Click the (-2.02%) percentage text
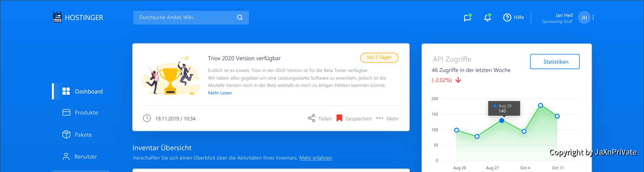This screenshot has height=172, width=644. pos(442,80)
